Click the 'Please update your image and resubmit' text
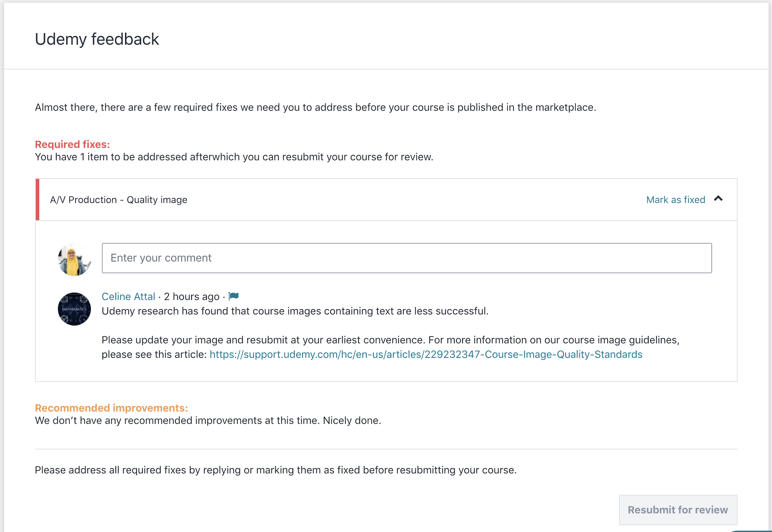 tap(391, 347)
